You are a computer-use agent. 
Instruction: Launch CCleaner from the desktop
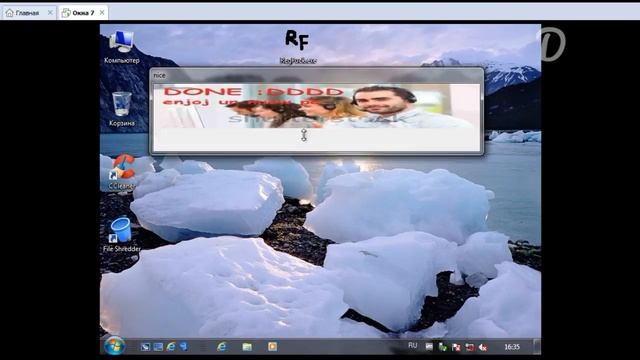(122, 172)
